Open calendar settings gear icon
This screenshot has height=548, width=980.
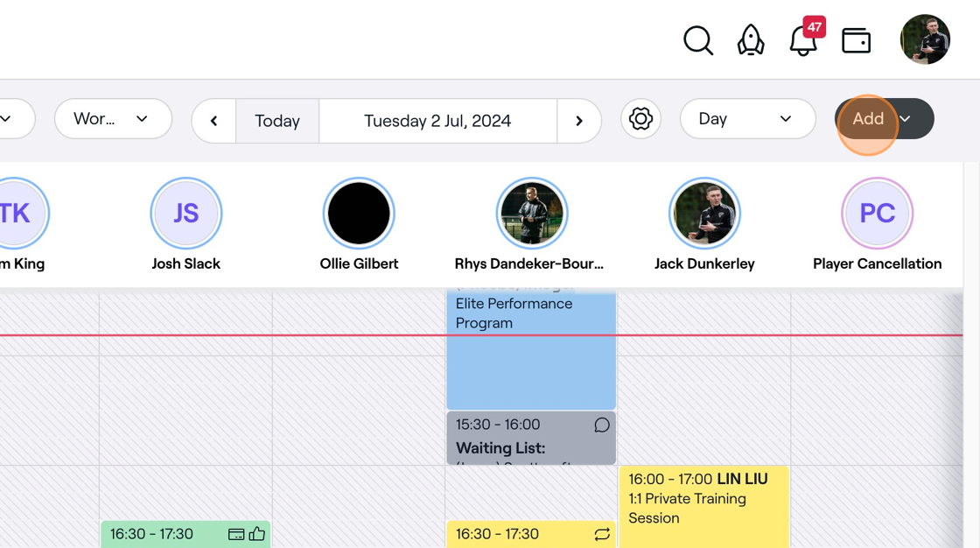(x=640, y=119)
